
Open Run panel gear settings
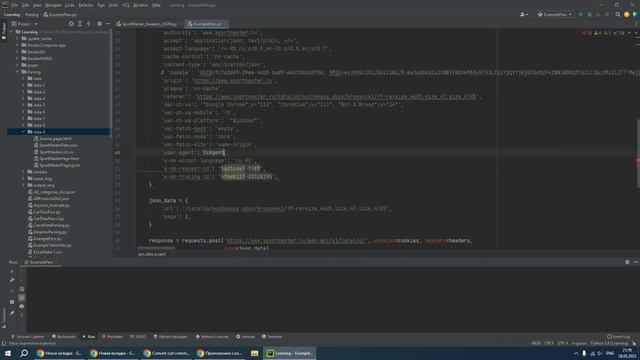(627, 262)
